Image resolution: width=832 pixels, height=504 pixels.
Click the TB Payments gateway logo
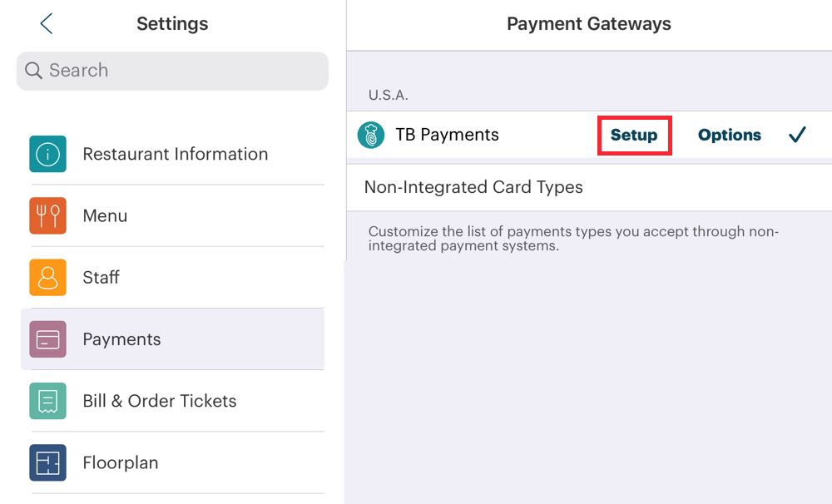click(x=372, y=134)
